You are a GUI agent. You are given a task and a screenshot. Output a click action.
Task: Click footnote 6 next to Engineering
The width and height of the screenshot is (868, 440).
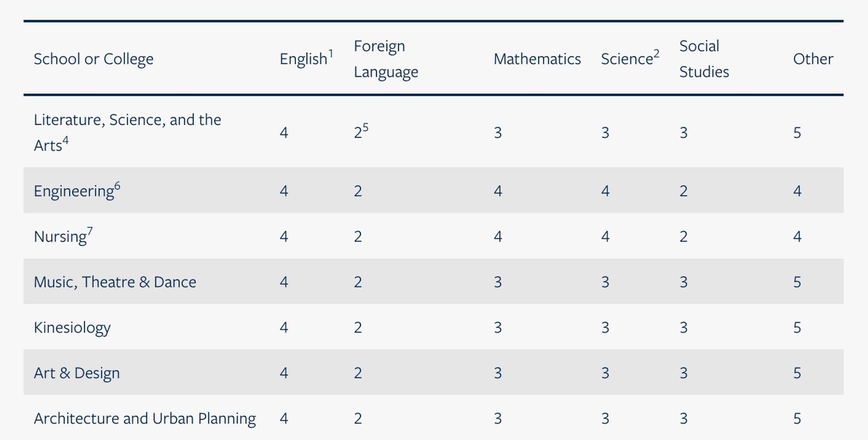tap(117, 186)
